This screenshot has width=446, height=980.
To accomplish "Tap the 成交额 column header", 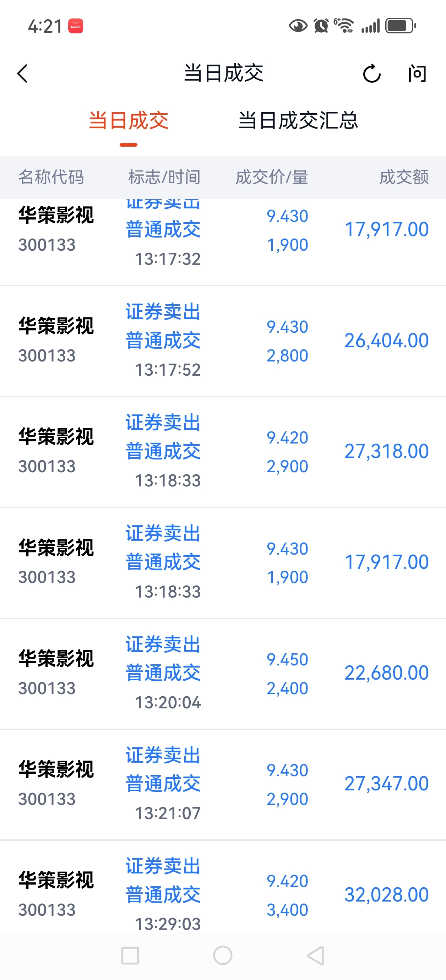I will (404, 177).
